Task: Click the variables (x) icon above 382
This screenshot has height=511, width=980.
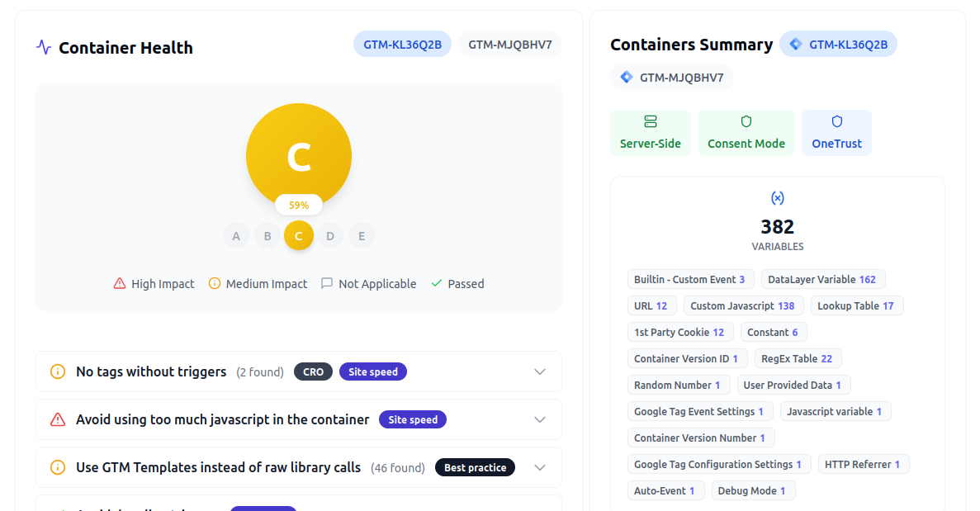Action: 777,197
